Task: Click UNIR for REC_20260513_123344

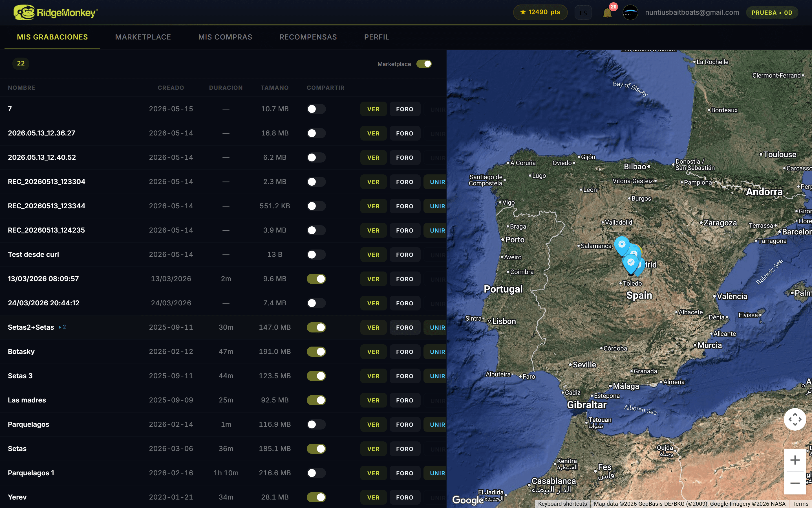Action: (x=435, y=206)
